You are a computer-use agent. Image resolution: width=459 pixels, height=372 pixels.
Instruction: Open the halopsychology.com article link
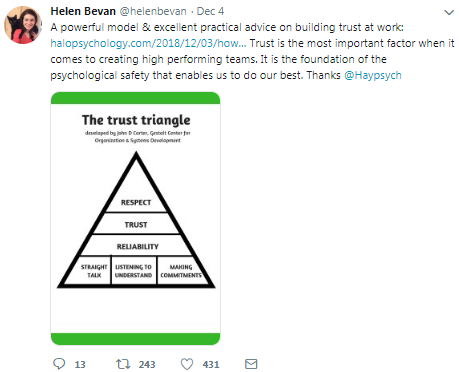148,43
